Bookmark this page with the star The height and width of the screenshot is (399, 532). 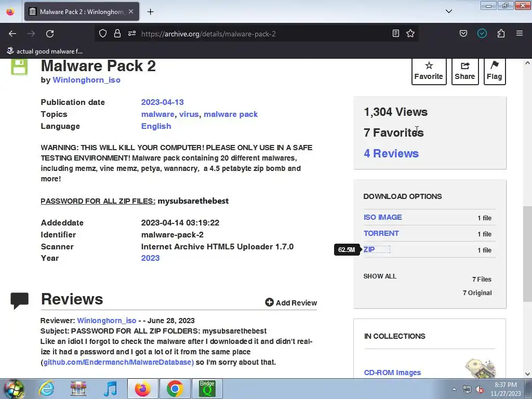tap(410, 33)
